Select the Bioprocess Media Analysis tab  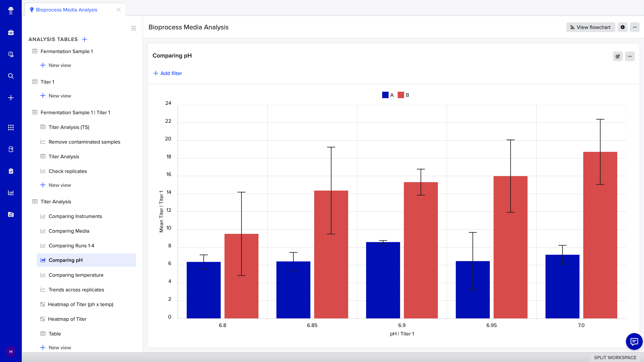[x=66, y=10]
